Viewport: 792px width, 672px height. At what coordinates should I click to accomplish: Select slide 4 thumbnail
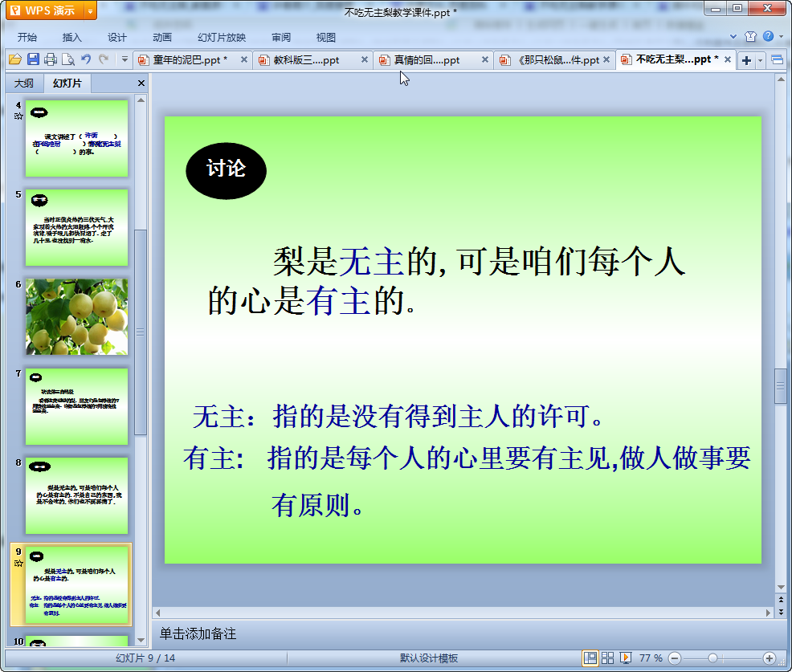point(77,138)
